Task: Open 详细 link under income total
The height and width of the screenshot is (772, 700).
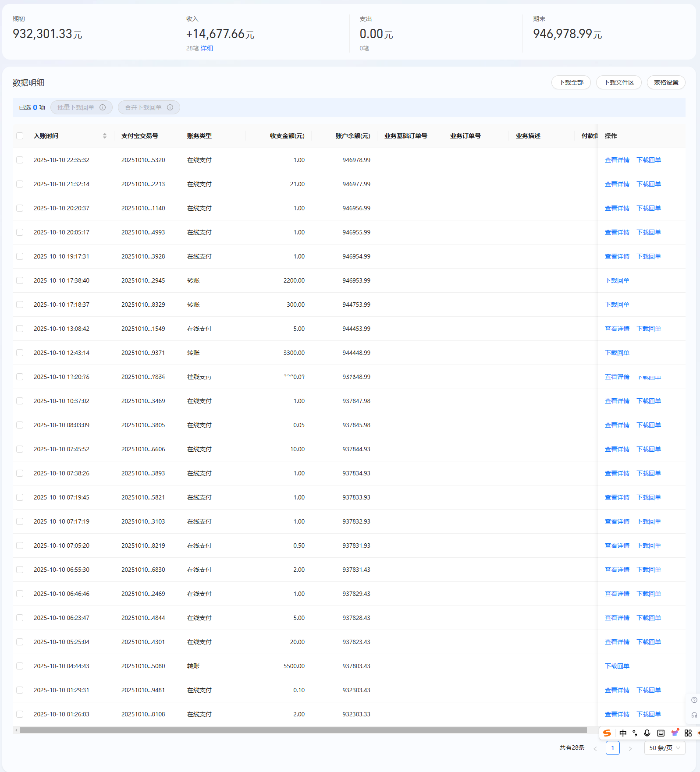Action: 207,48
